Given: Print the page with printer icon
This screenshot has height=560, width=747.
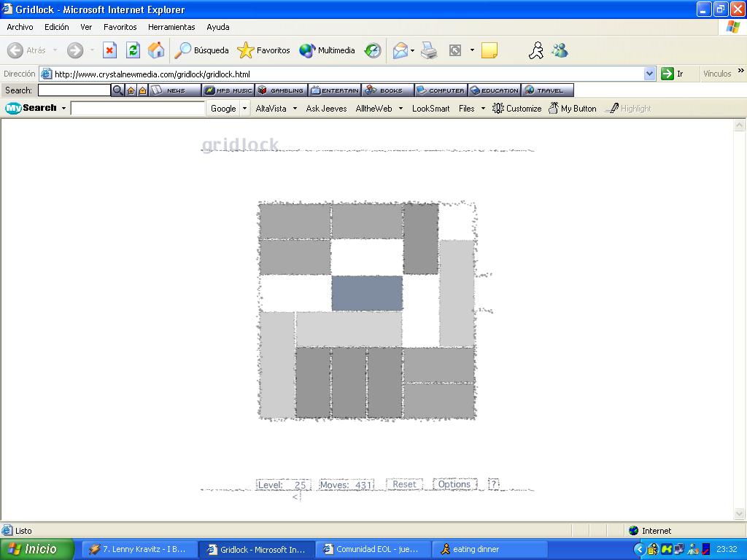Looking at the screenshot, I should [x=429, y=50].
